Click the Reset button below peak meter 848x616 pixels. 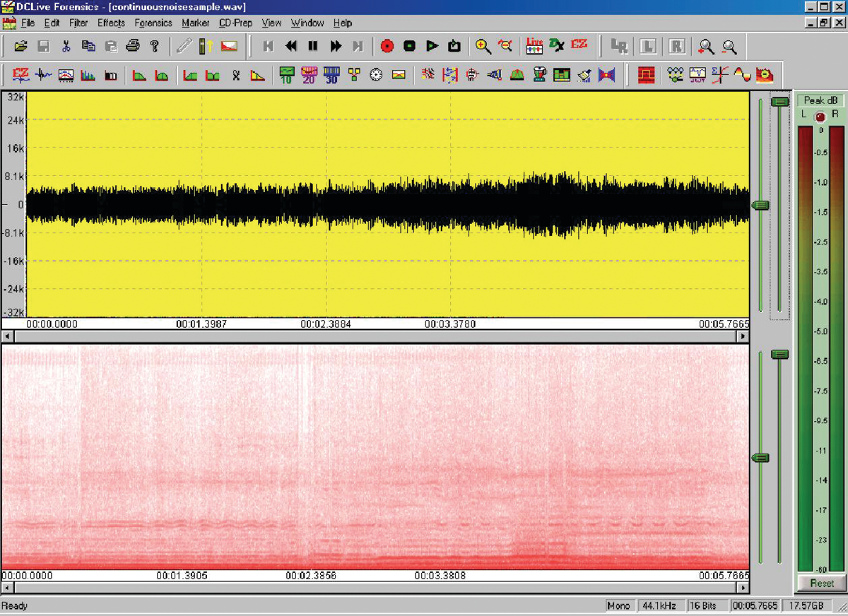(x=821, y=584)
